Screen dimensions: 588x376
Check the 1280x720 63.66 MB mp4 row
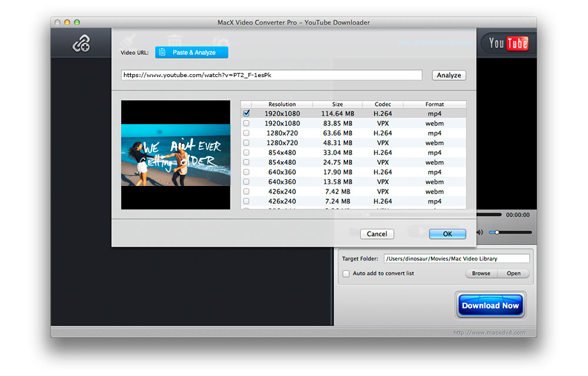pos(246,133)
